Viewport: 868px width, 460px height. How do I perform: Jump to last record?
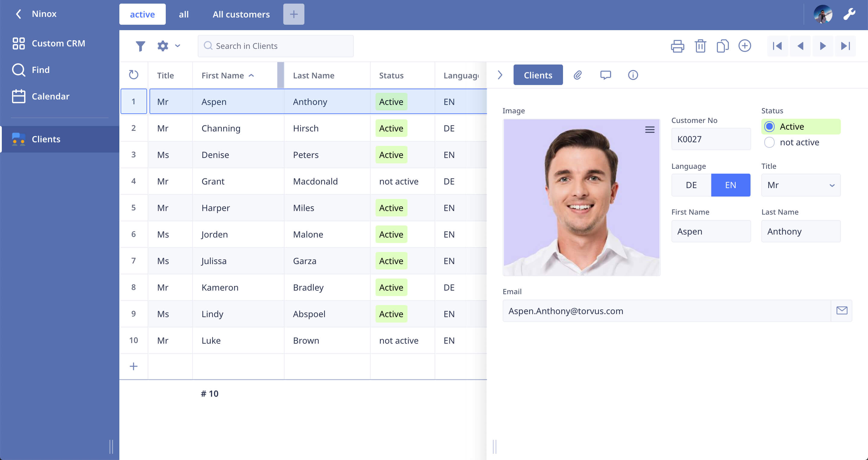tap(845, 46)
